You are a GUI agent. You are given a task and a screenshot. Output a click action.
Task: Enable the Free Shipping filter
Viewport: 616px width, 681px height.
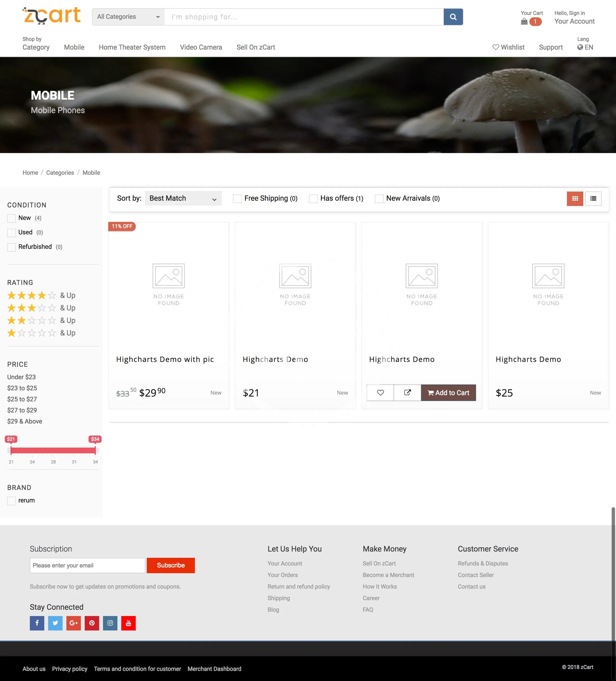pos(237,199)
